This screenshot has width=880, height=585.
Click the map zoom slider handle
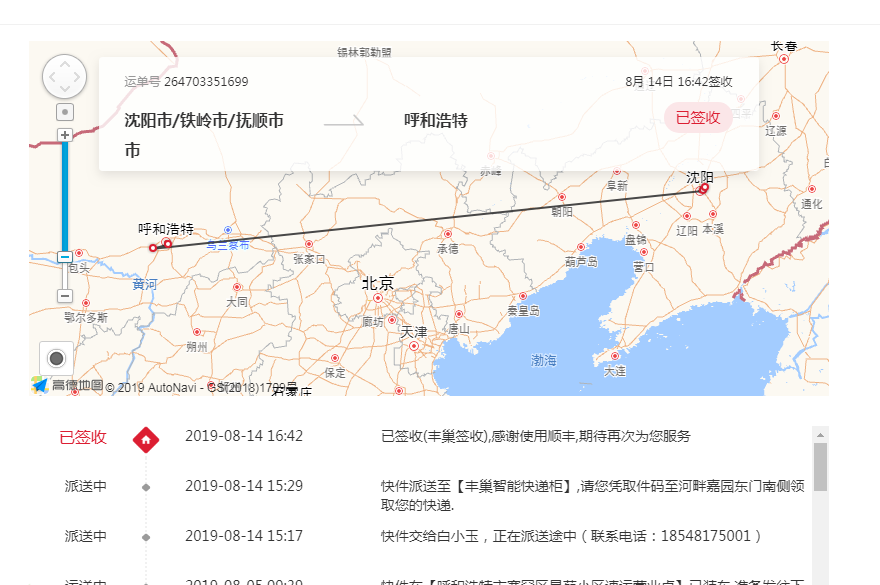pyautogui.click(x=65, y=257)
